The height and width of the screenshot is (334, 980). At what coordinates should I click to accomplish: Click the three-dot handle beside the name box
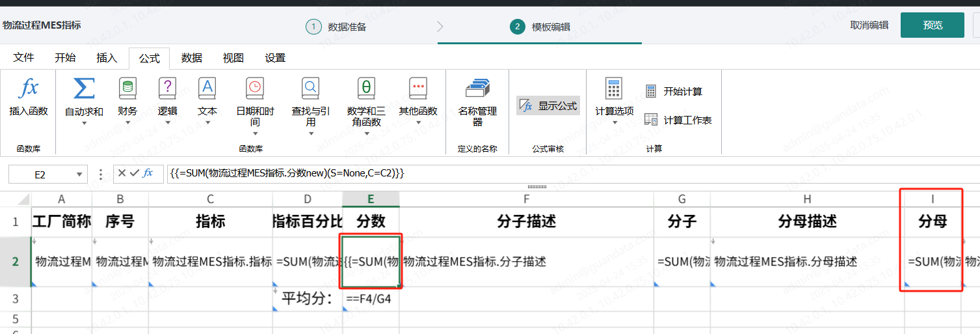(100, 174)
